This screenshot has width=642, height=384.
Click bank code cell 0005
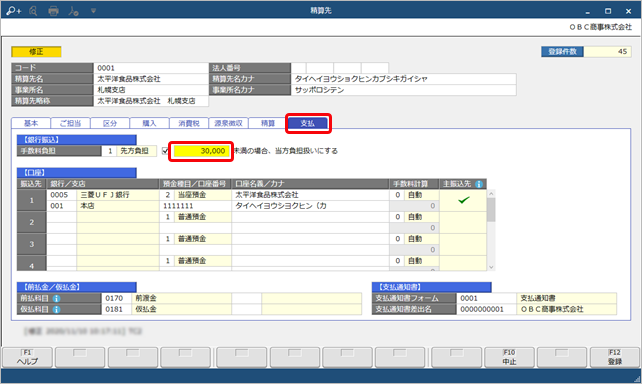[62, 195]
